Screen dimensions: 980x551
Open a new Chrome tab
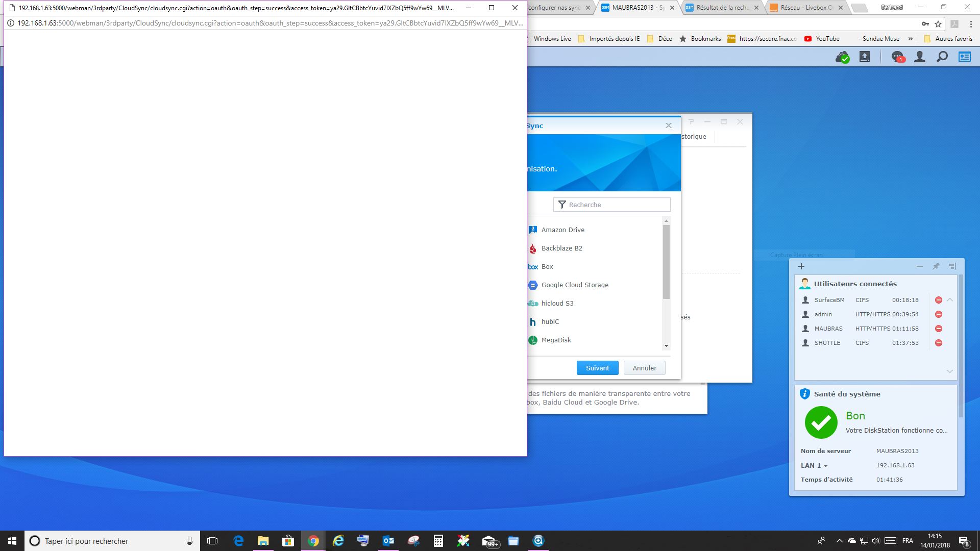tap(860, 8)
